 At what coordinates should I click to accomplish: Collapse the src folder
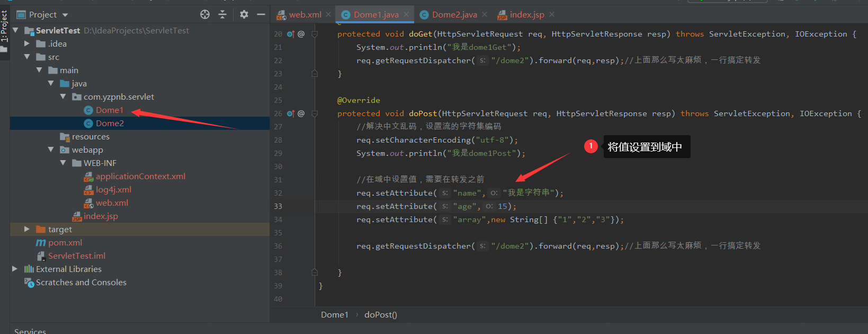tap(27, 57)
